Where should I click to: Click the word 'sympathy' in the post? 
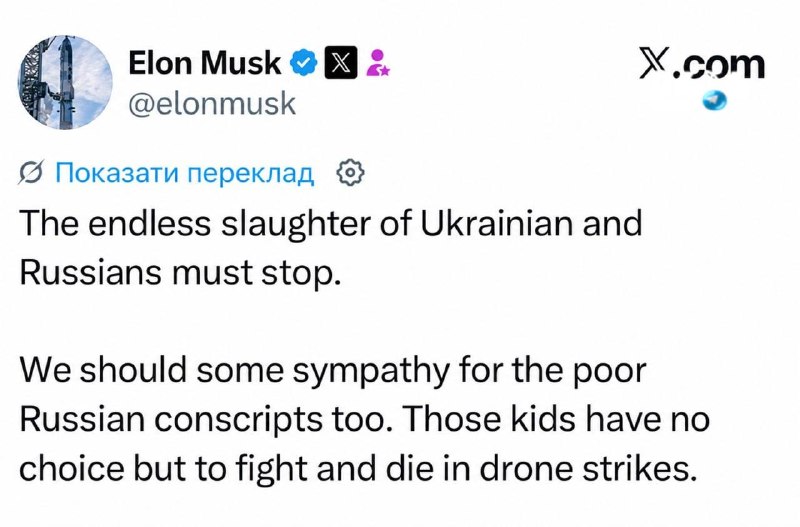370,372
